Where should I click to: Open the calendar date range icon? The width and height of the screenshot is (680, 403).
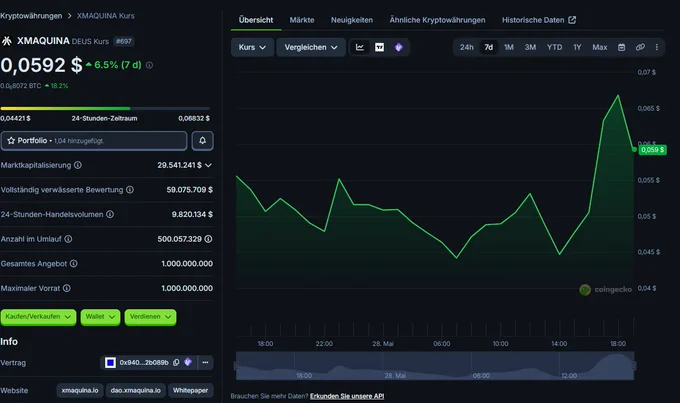tap(621, 47)
